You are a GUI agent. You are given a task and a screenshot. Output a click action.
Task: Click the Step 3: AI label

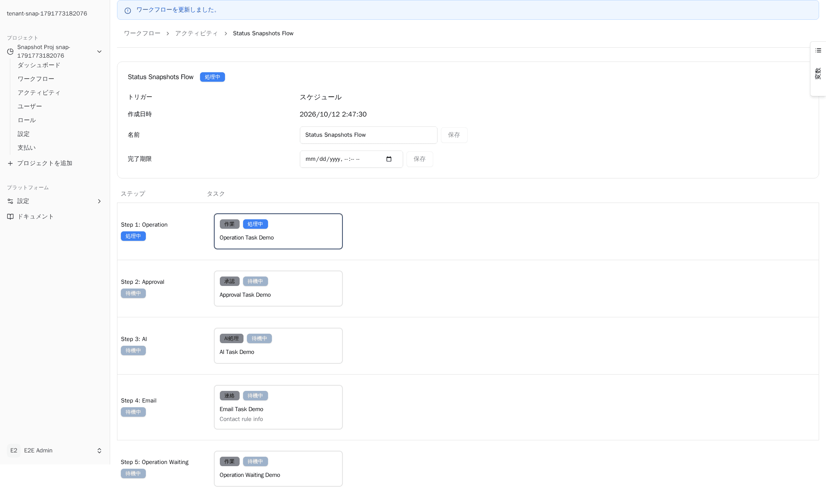click(134, 339)
